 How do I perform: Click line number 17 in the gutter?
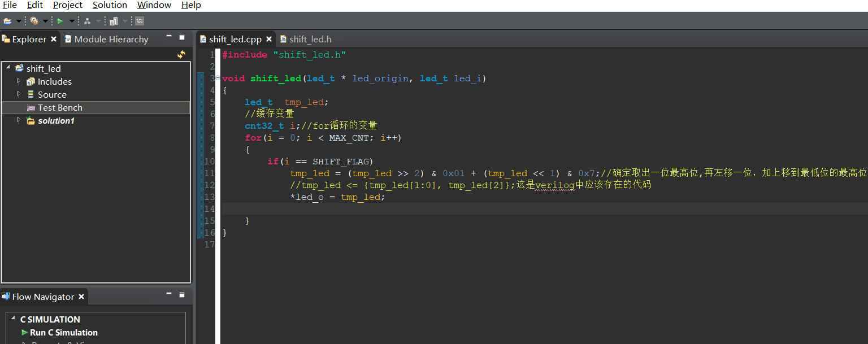click(x=209, y=244)
